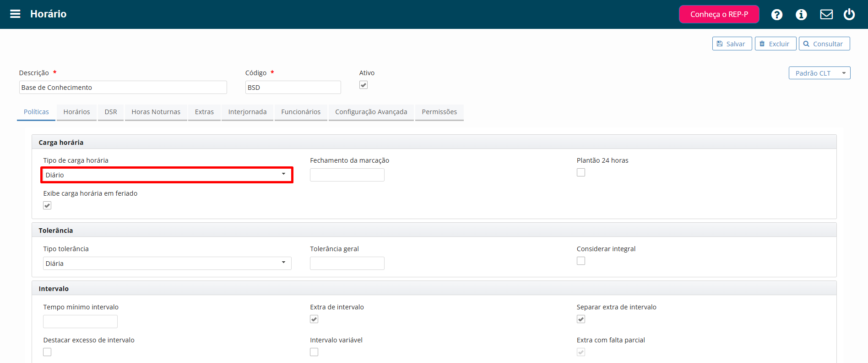Viewport: 868px width, 363px height.
Task: Enable the Considerar integral checkbox
Action: tap(581, 261)
